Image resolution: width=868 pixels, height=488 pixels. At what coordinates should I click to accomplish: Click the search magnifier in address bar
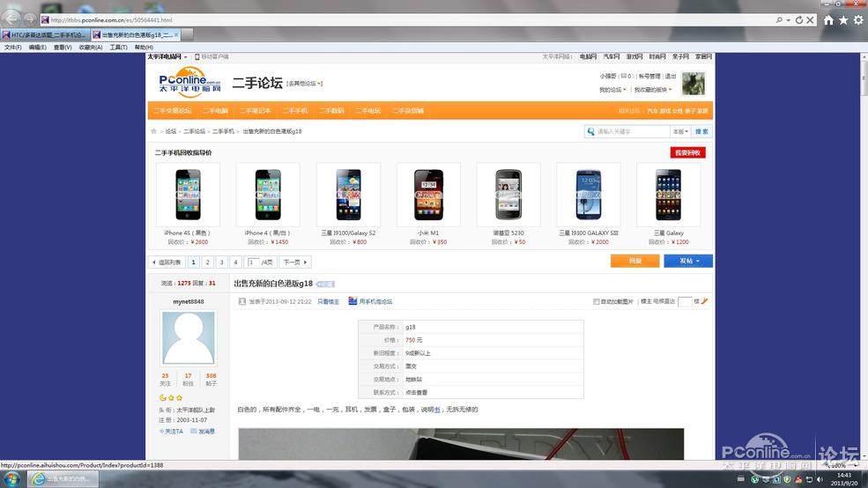pyautogui.click(x=779, y=20)
